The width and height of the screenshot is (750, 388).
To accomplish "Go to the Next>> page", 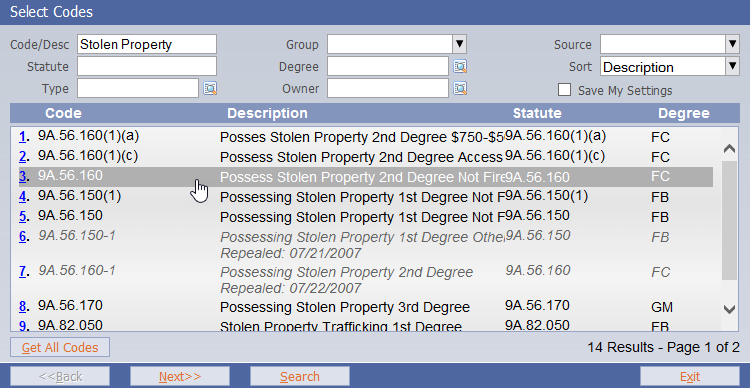I will [180, 377].
